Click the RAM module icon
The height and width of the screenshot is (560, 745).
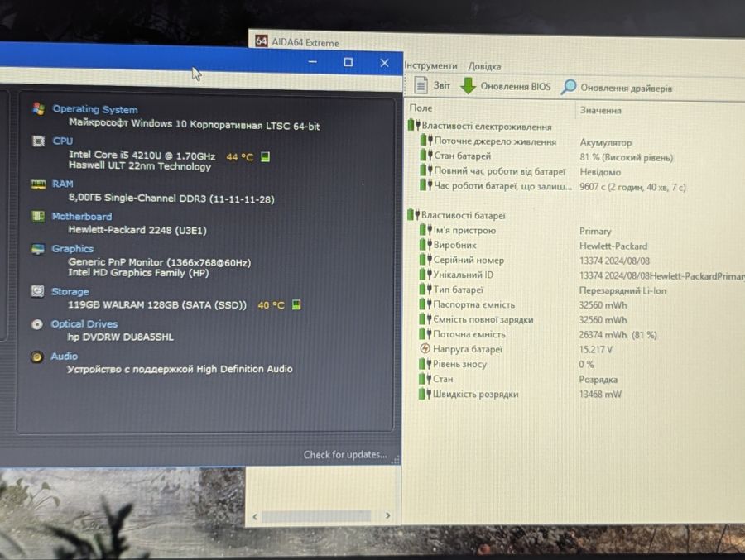point(38,184)
